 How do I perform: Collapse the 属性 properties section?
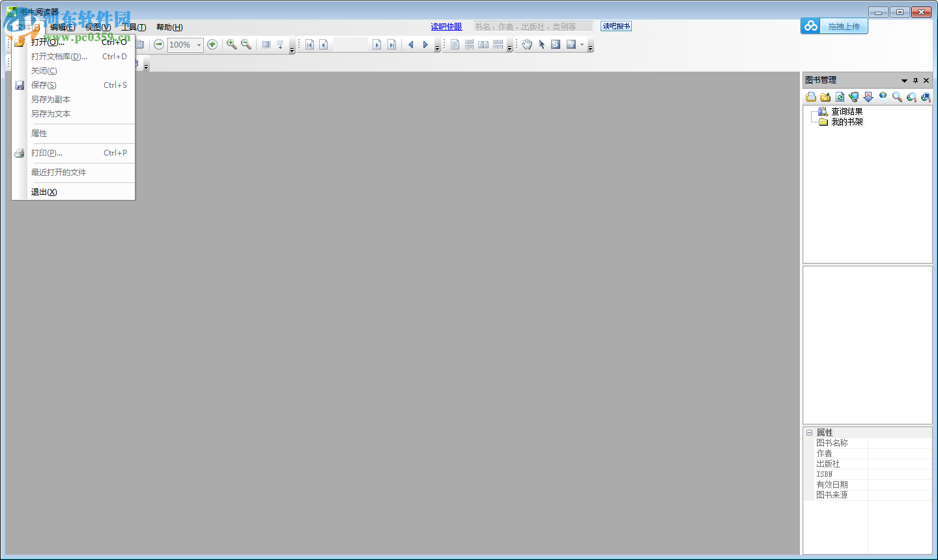[809, 432]
